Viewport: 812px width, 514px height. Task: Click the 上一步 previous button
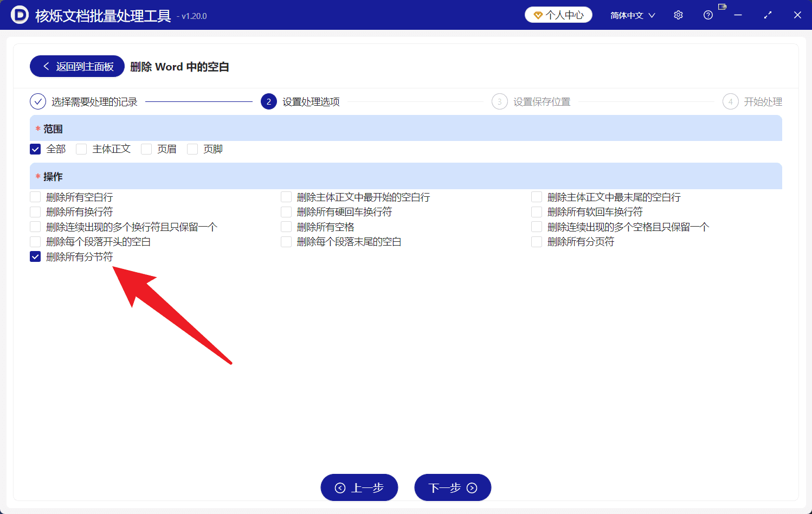click(x=359, y=487)
